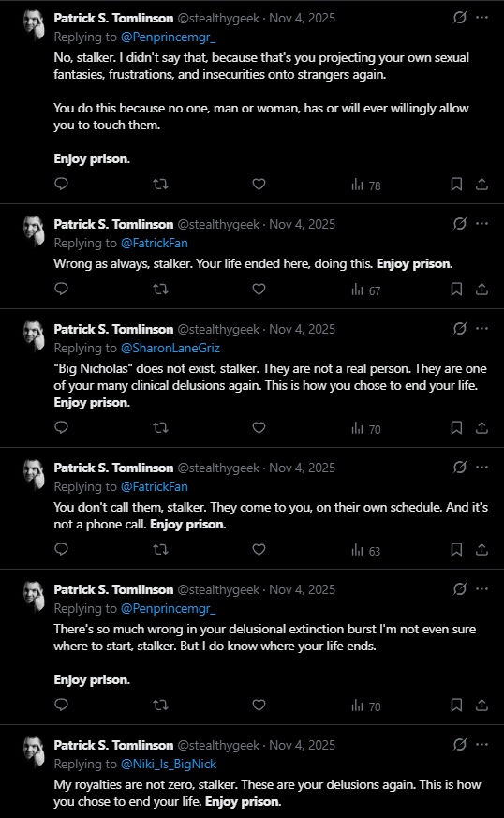Viewport: 504px width, 818px height.
Task: Open the @SharonLaneGriz profile link
Action: [170, 348]
